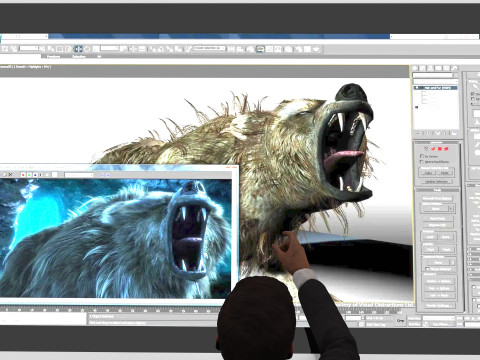Switch to the Utilities command panel tab
Image resolution: width=480 pixels, height=360 pixels.
click(454, 68)
